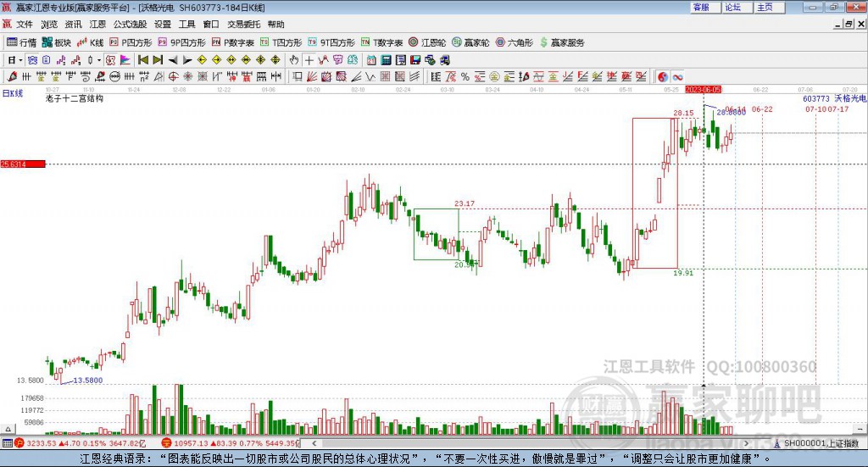Screen dimensions: 868x467
Task: Step chart left with black left arrow
Action: 173,60
